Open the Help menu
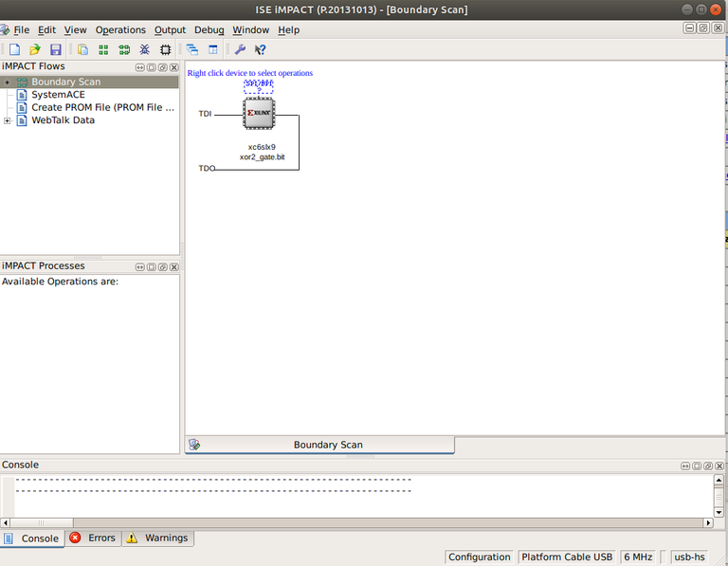728x566 pixels. [x=289, y=30]
